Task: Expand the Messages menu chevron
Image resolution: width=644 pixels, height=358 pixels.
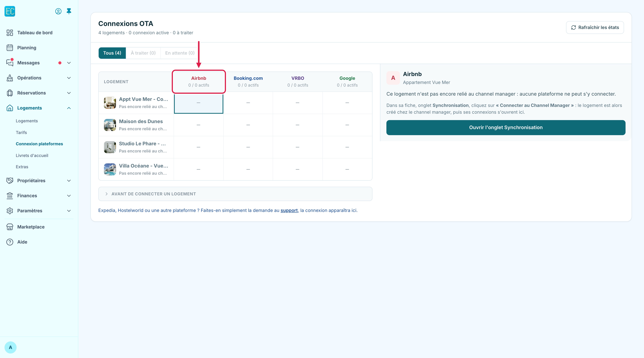Action: pos(69,63)
